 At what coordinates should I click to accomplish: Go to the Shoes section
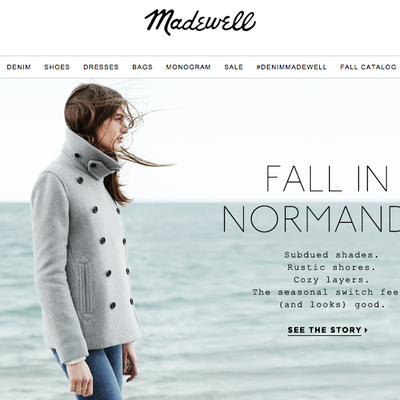[57, 67]
